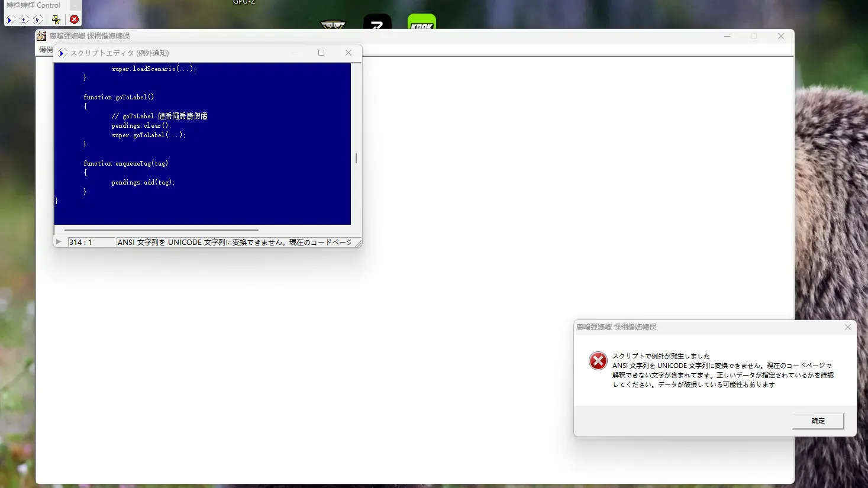Click the pendings.add(tag) line in the editor
868x488 pixels.
click(143, 182)
